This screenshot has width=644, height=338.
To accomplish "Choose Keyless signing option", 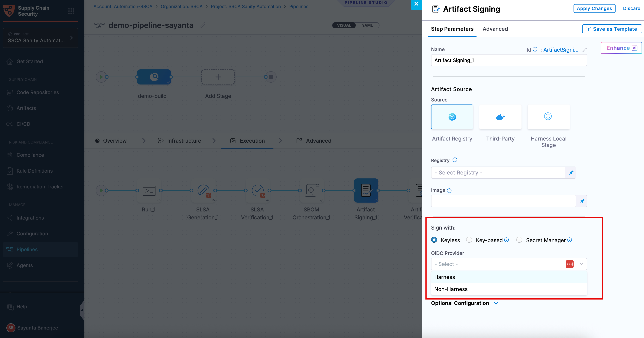I will [434, 240].
